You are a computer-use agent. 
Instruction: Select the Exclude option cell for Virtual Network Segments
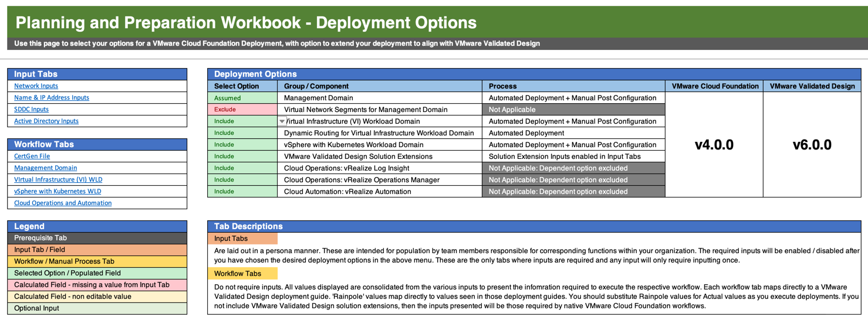click(242, 110)
